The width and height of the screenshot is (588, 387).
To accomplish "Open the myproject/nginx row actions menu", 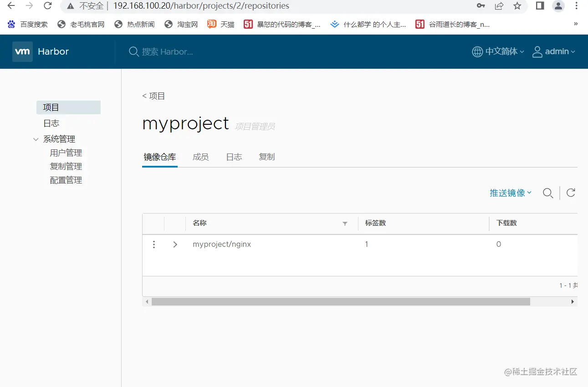I will (x=154, y=244).
